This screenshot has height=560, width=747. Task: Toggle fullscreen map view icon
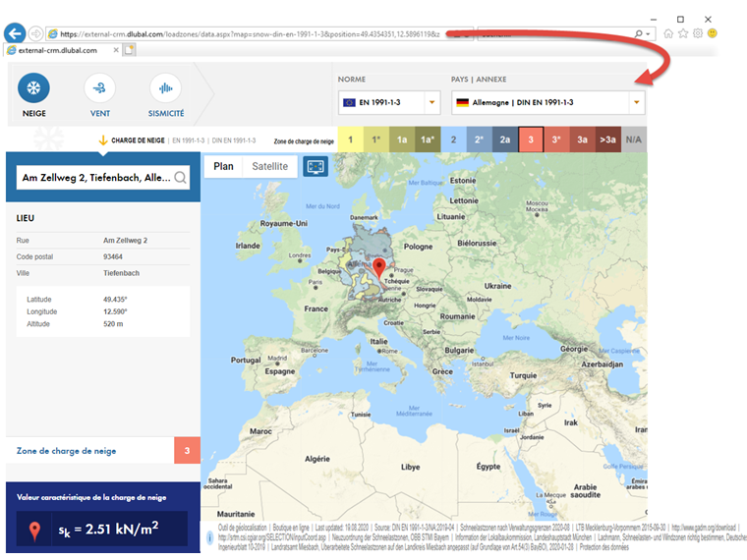click(x=316, y=166)
